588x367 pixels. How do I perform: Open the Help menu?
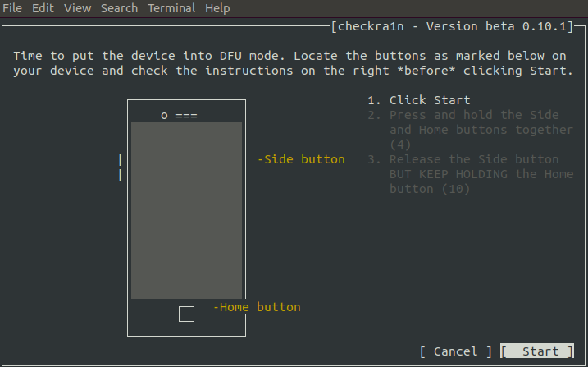(x=217, y=8)
